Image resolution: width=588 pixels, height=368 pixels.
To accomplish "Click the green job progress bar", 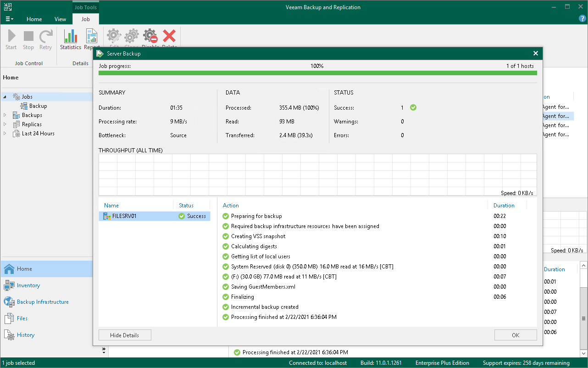I will [318, 72].
